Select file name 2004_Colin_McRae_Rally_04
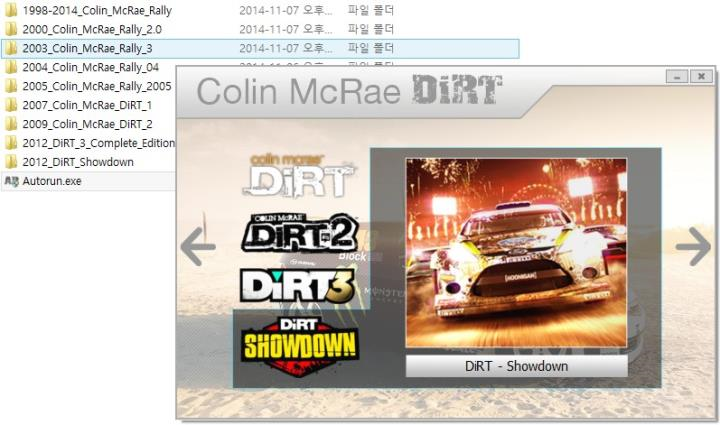This screenshot has height=429, width=720. coord(90,68)
